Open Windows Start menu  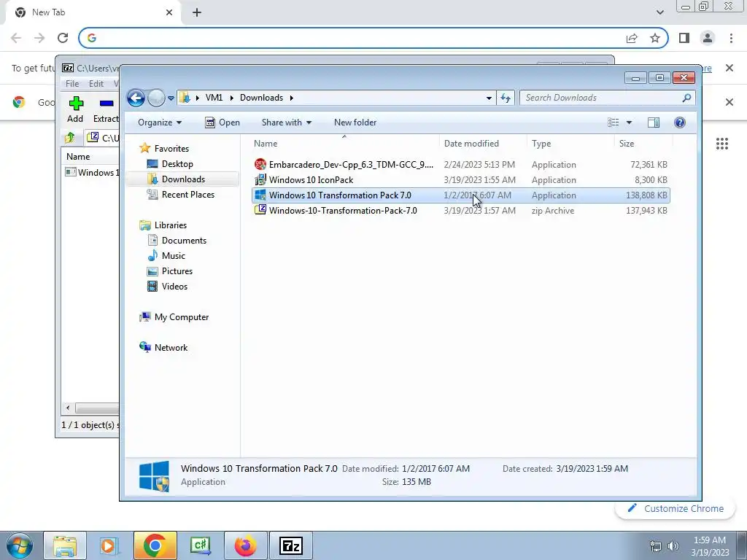coord(20,545)
